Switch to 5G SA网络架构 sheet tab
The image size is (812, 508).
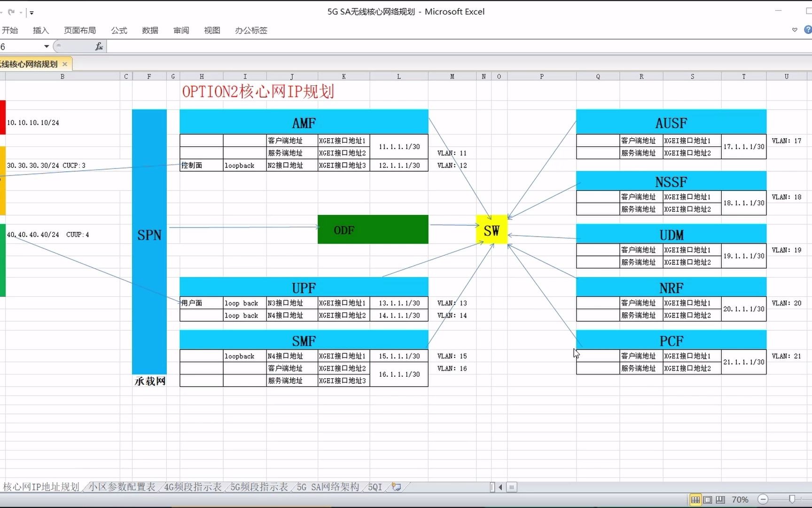click(328, 487)
